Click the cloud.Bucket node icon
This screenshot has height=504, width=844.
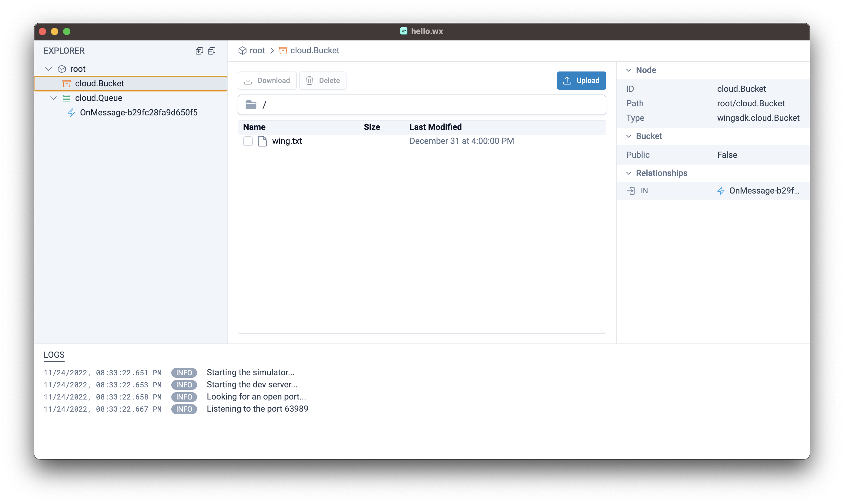point(67,83)
